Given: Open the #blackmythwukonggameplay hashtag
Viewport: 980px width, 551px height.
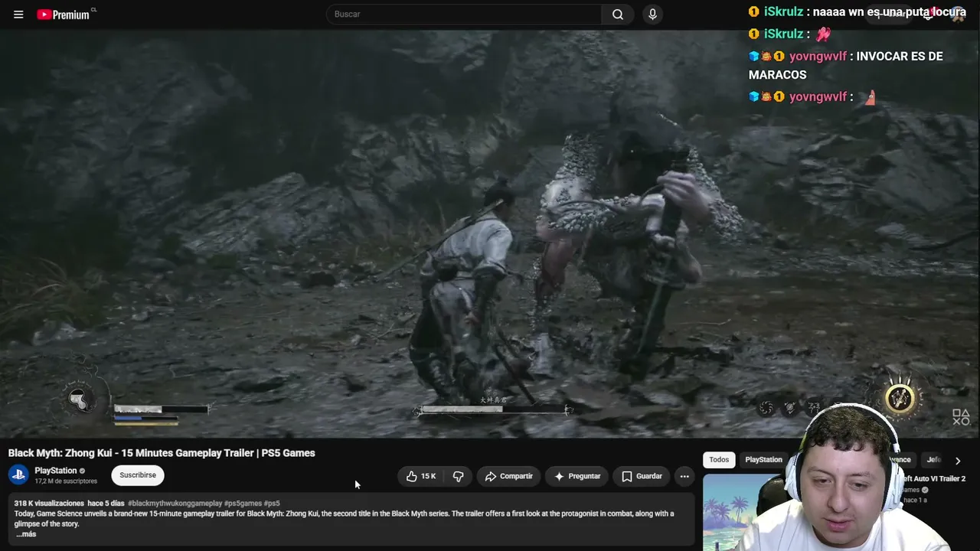Looking at the screenshot, I should pos(175,504).
